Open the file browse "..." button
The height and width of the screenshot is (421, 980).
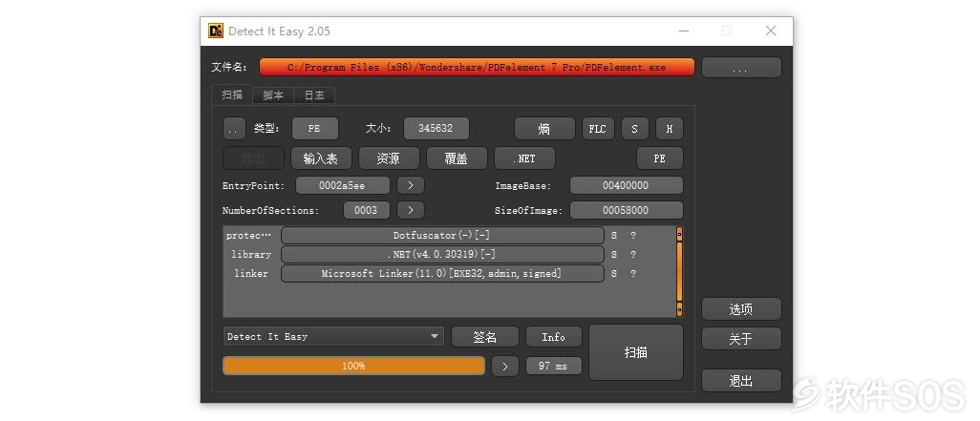click(741, 68)
